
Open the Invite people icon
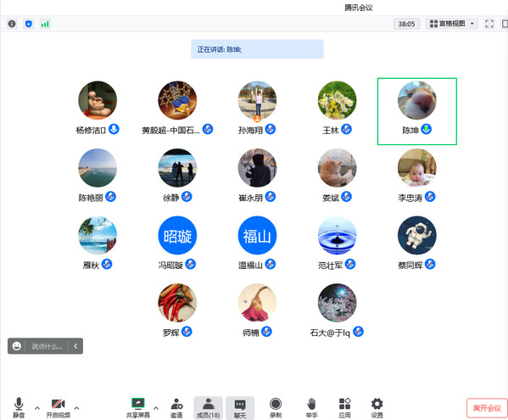click(176, 407)
